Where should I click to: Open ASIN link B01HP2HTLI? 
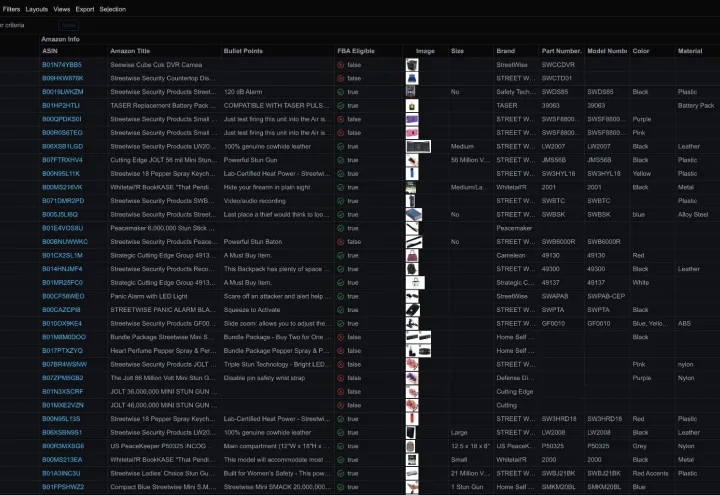click(61, 106)
